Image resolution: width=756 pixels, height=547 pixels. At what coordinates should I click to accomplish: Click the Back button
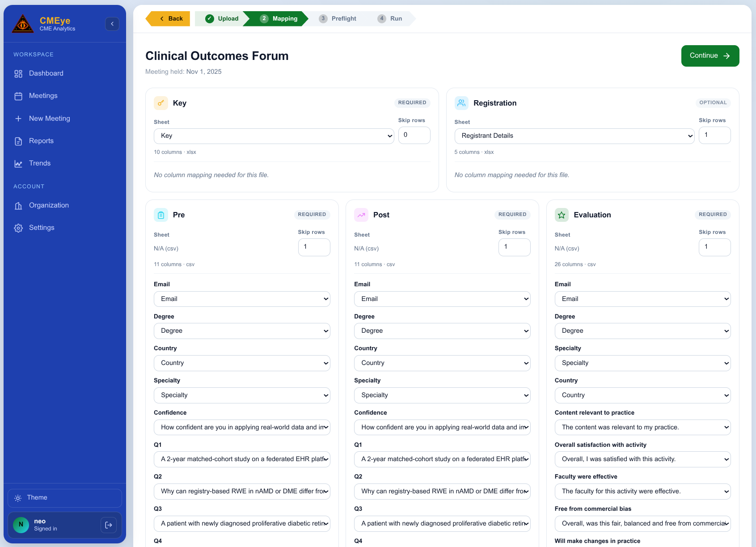point(168,18)
